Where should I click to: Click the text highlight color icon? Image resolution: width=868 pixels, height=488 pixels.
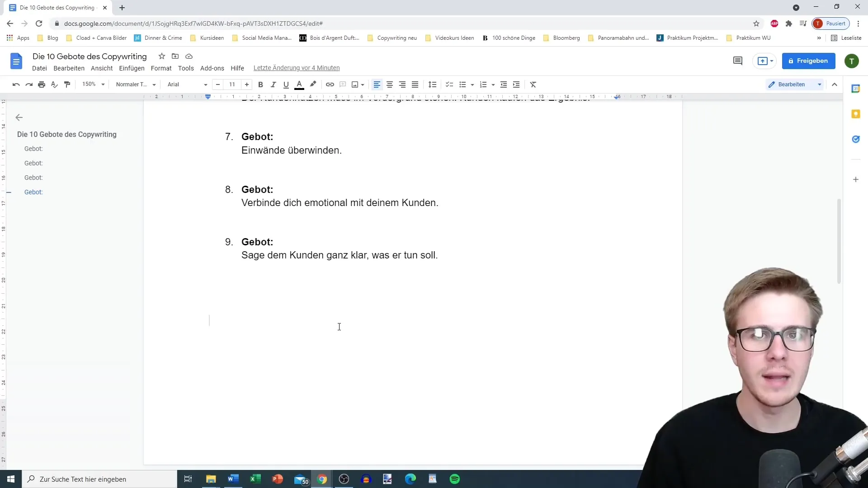pyautogui.click(x=312, y=84)
